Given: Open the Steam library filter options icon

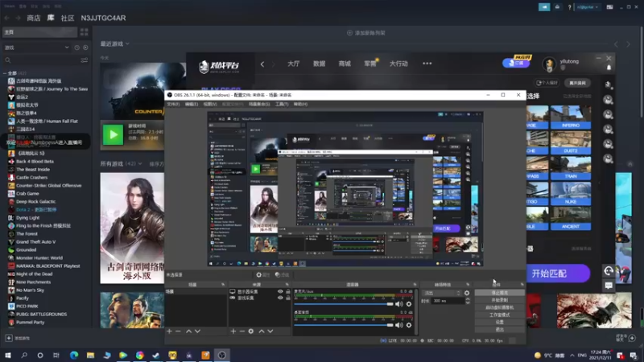Looking at the screenshot, I should 85,60.
